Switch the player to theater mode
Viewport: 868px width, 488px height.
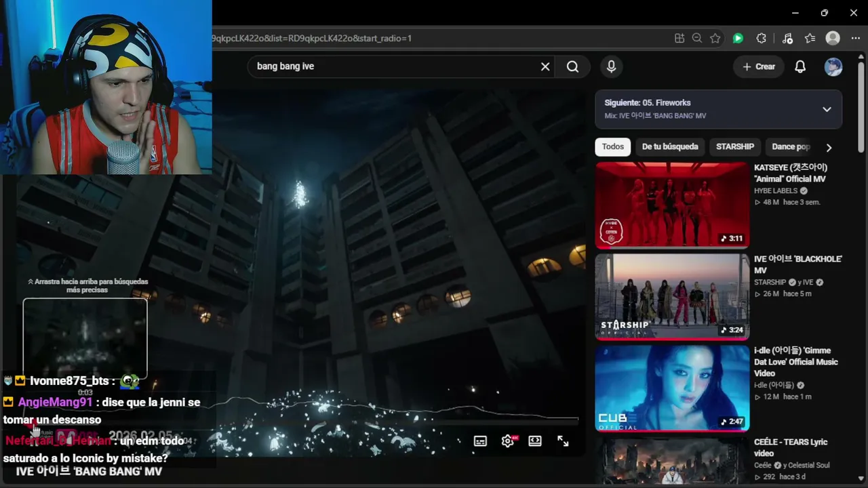pyautogui.click(x=535, y=441)
